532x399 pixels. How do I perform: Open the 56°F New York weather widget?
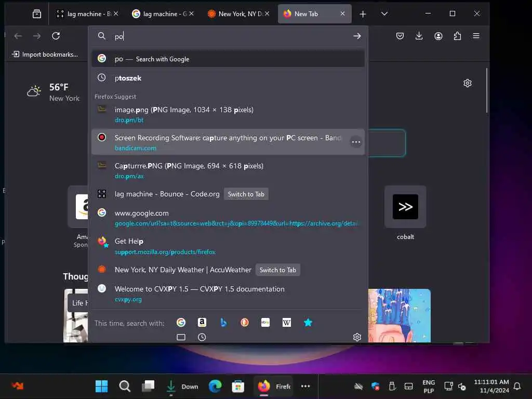tap(54, 92)
